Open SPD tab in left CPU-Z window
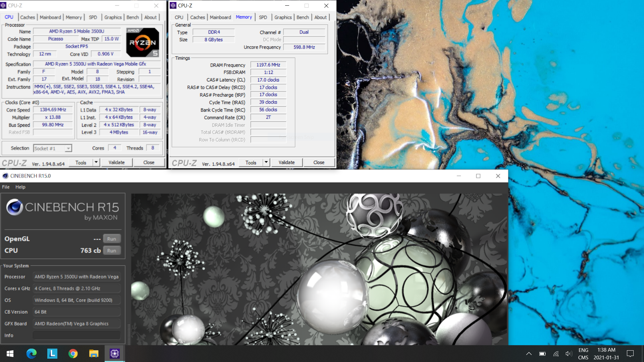Screen dimensions: 644x362 click(93, 17)
